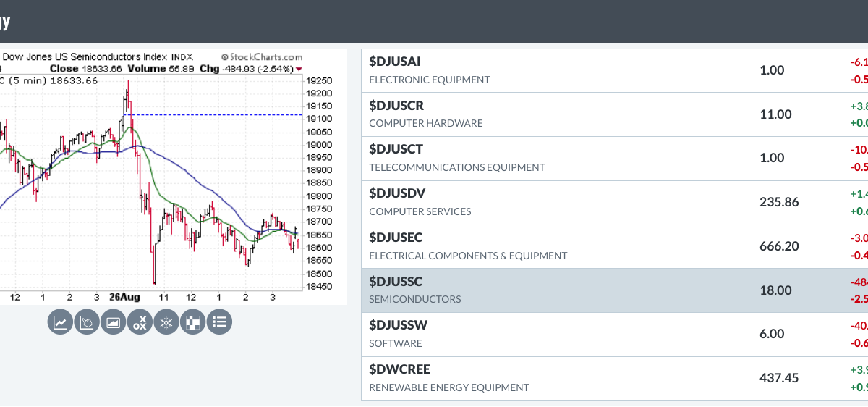This screenshot has height=407, width=868.
Task: Click the COMPUTER HARDWARE label
Action: (x=426, y=123)
